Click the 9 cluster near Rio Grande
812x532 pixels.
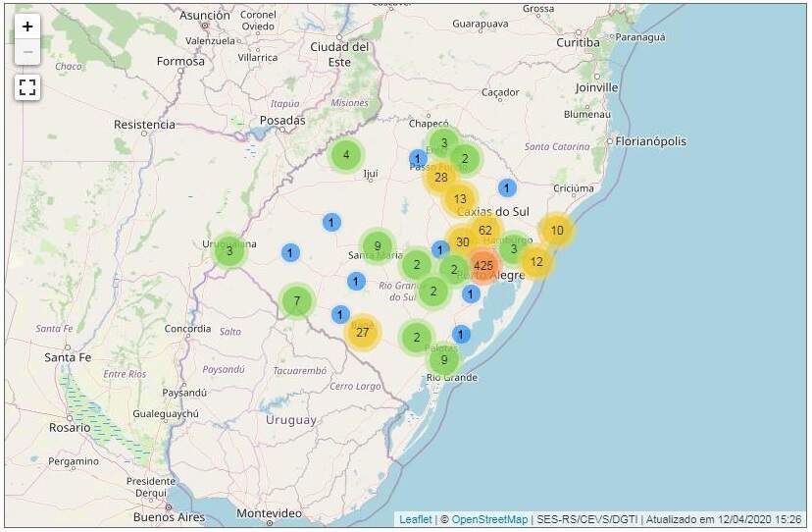click(444, 359)
